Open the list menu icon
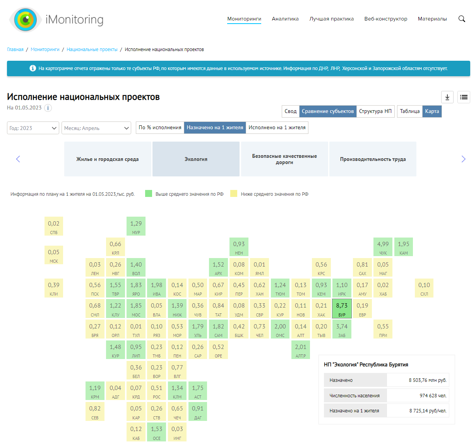Image resolution: width=476 pixels, height=448 pixels. coord(464,97)
